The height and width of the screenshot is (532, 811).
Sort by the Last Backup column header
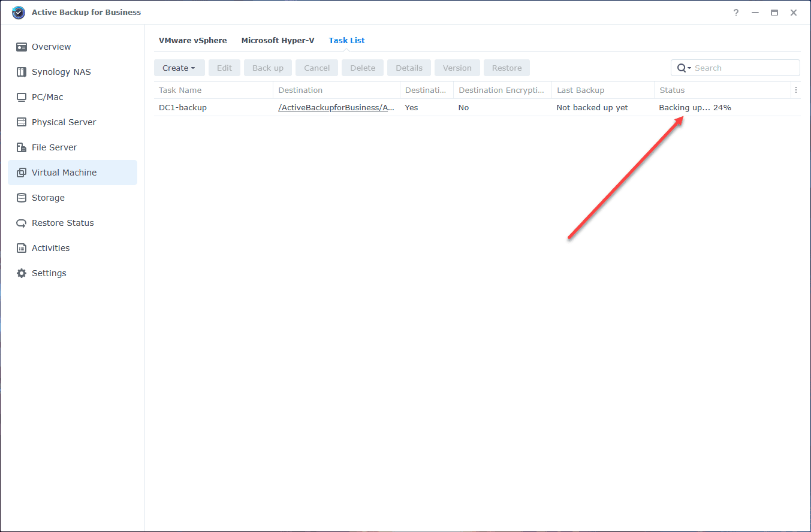(x=603, y=90)
